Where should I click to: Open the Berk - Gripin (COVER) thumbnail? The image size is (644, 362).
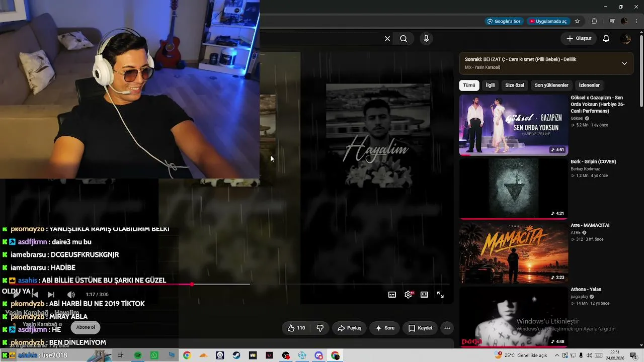click(513, 189)
